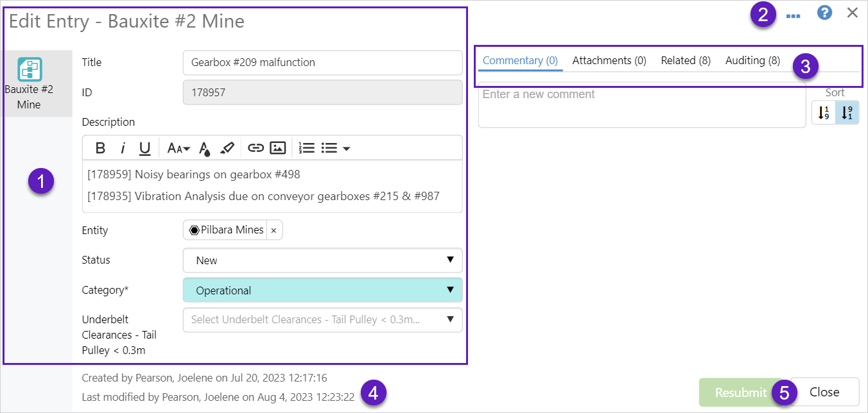Choose the text highlight color tool
This screenshot has height=413, width=868.
coord(227,148)
